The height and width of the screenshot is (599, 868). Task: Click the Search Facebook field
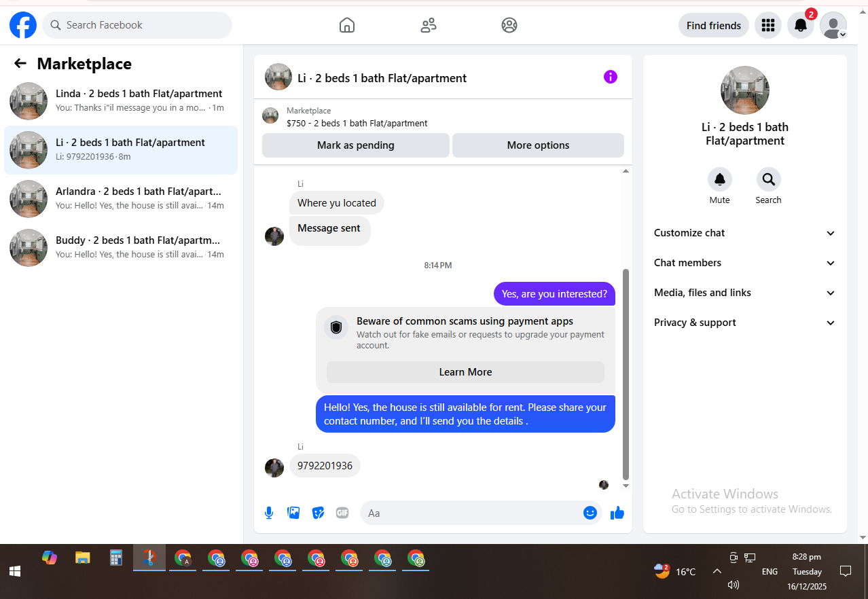[x=137, y=25]
